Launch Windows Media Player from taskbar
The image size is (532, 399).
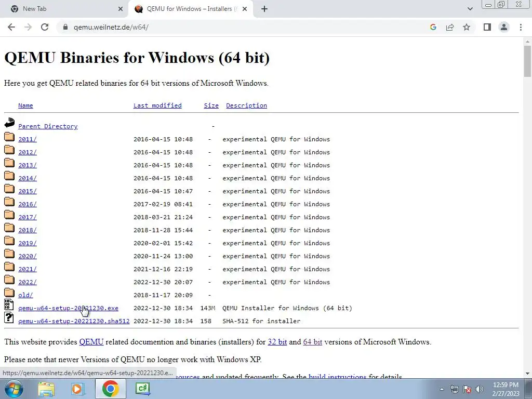pyautogui.click(x=78, y=389)
